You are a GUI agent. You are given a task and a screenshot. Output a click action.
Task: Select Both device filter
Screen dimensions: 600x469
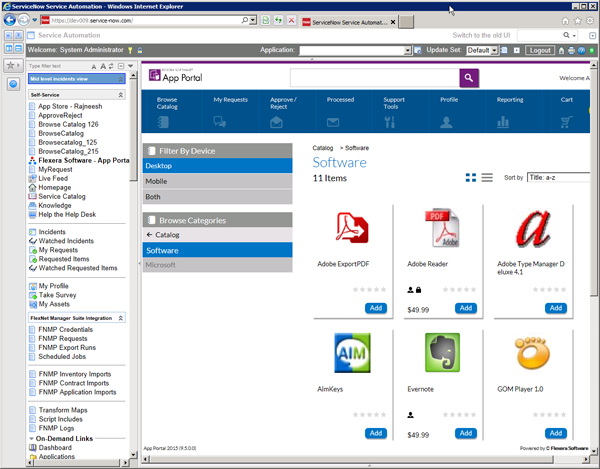[218, 197]
